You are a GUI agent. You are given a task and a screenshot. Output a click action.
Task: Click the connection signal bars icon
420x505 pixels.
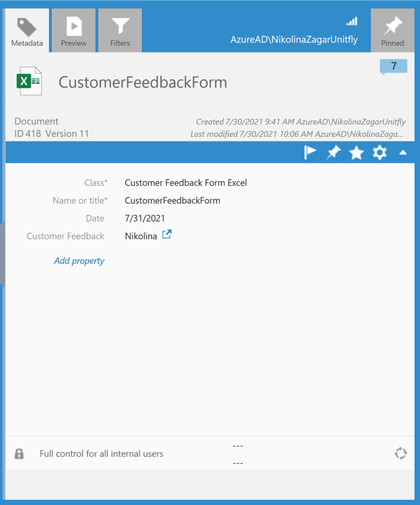(352, 21)
